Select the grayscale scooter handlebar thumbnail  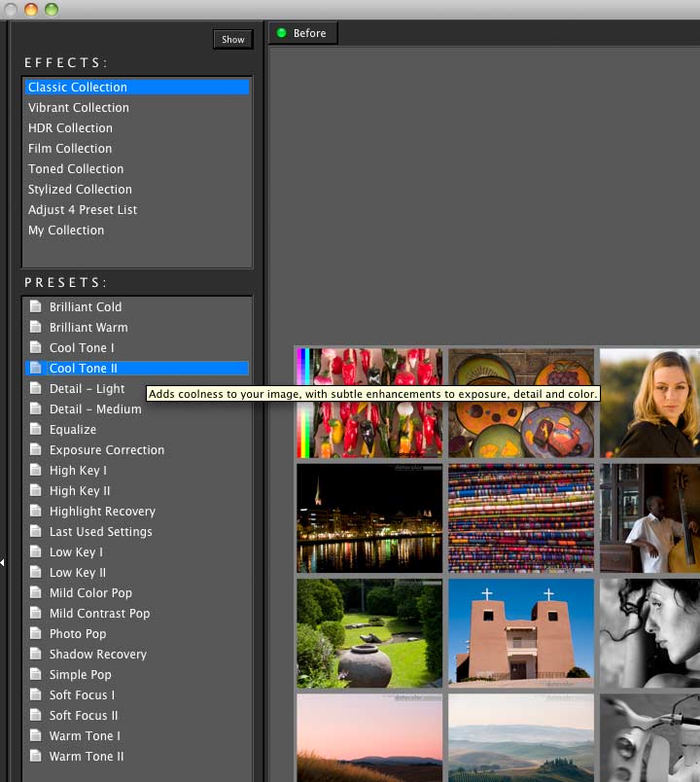click(649, 738)
